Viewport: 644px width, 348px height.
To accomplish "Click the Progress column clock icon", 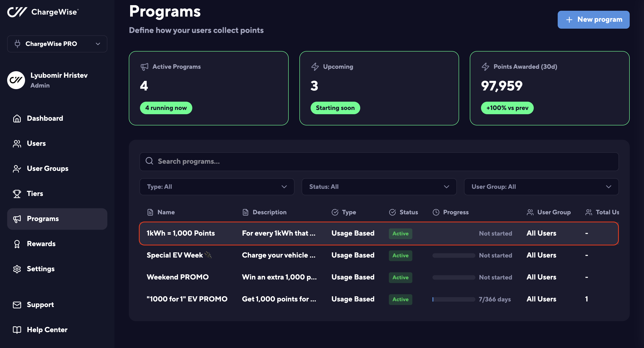I will [x=436, y=212].
